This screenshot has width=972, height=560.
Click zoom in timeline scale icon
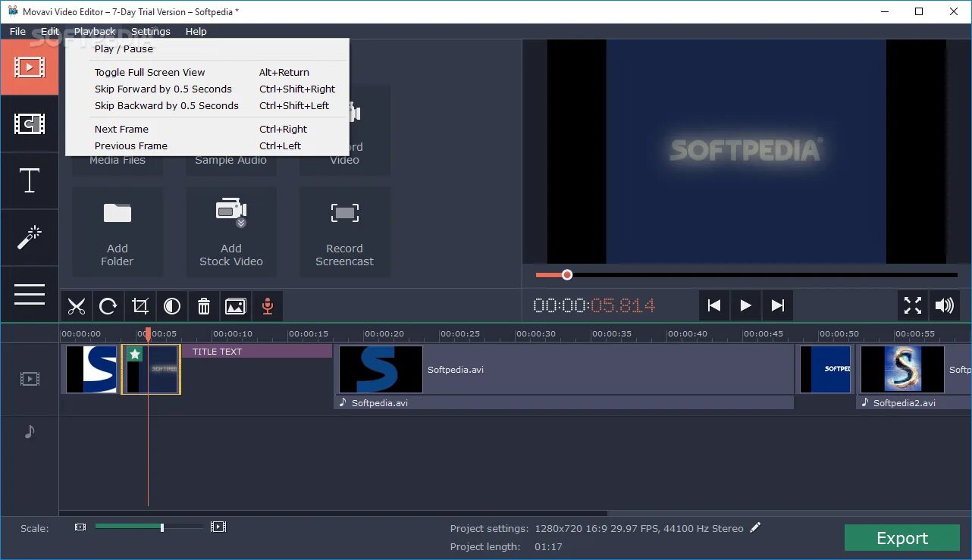pyautogui.click(x=218, y=527)
